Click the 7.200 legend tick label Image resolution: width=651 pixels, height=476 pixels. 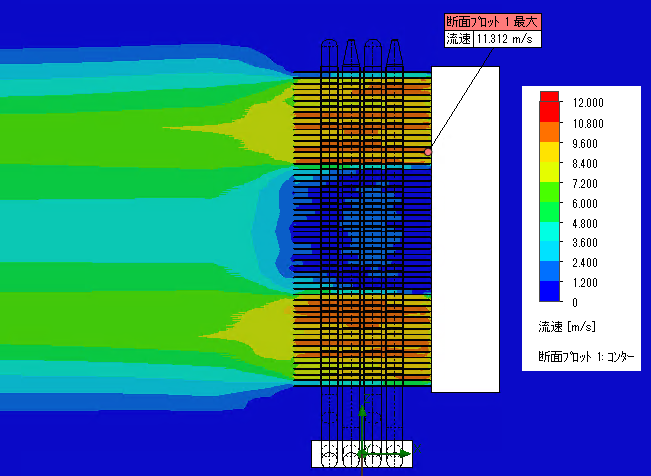[587, 183]
